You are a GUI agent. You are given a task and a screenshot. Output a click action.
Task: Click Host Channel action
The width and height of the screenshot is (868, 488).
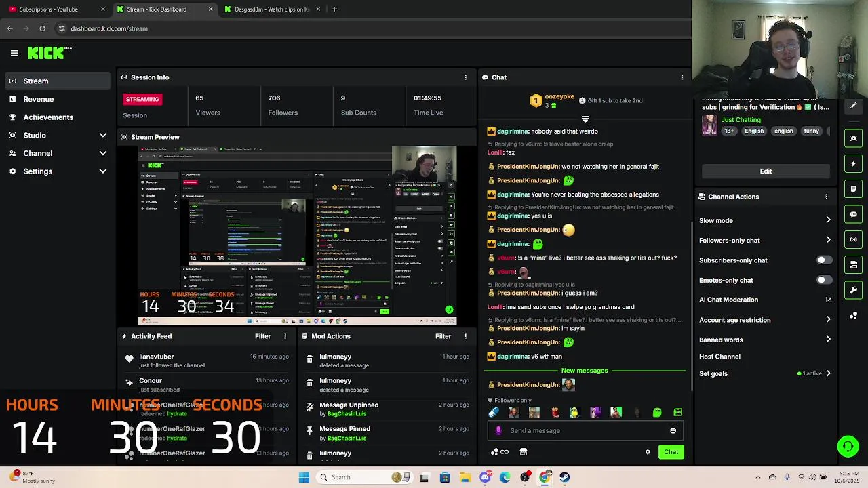point(719,357)
